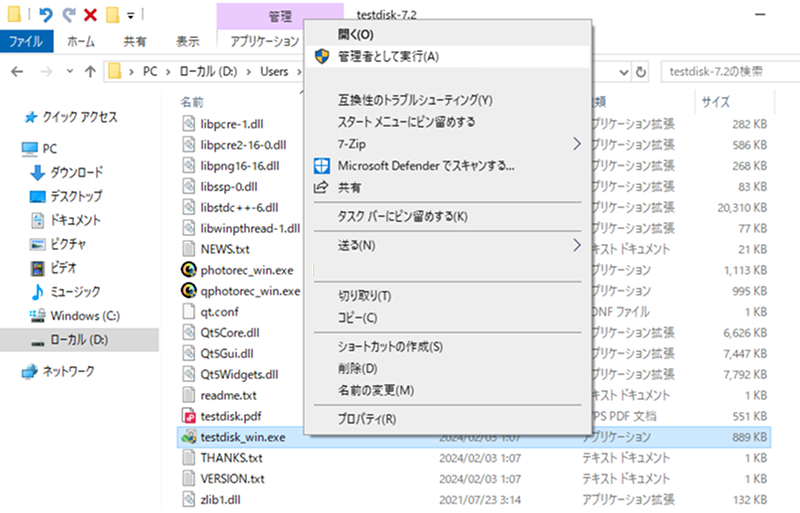Choose 切り取り(T) in the context menu
The width and height of the screenshot is (800, 513).
[447, 296]
